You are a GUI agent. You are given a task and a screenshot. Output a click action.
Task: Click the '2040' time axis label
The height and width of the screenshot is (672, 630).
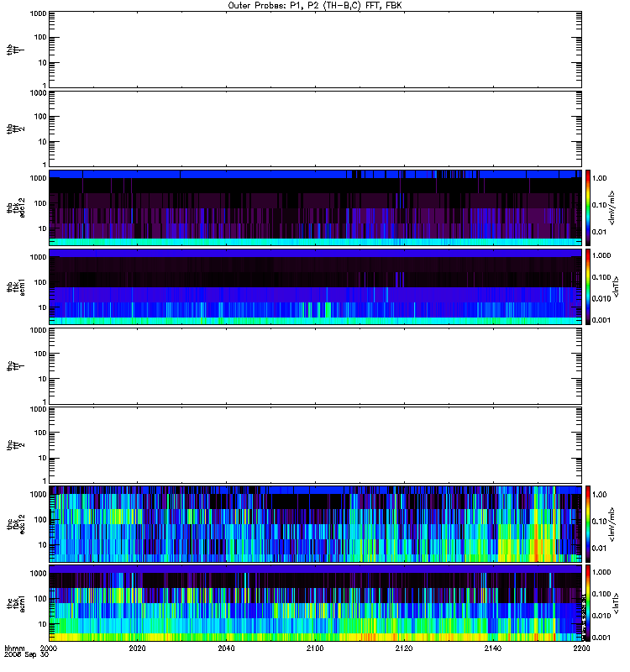click(x=226, y=648)
